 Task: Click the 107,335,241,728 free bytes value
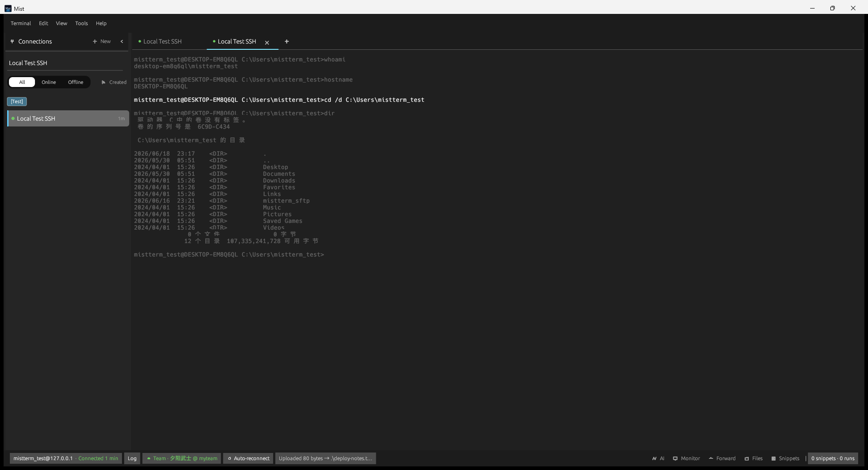[x=253, y=241]
